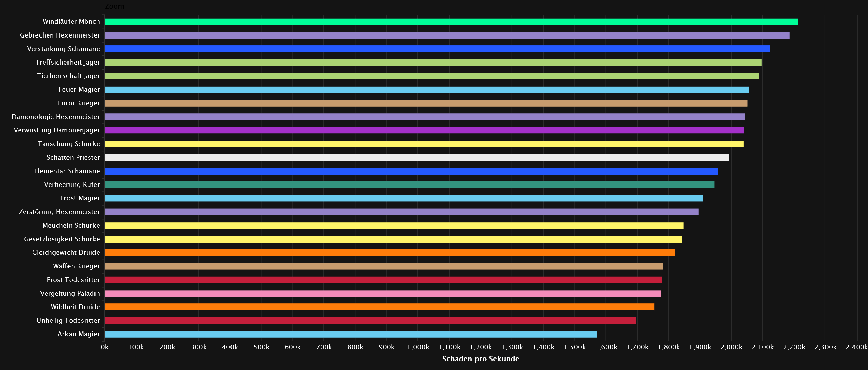Click the 'Tierherrschaft Jäger' label
868x370 pixels.
click(69, 76)
